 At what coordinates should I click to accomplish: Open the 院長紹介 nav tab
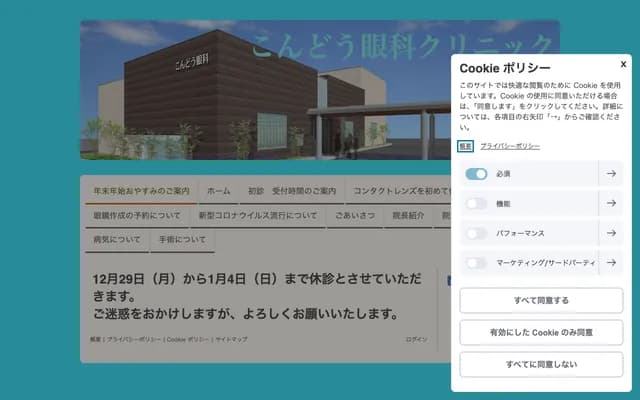tap(408, 216)
